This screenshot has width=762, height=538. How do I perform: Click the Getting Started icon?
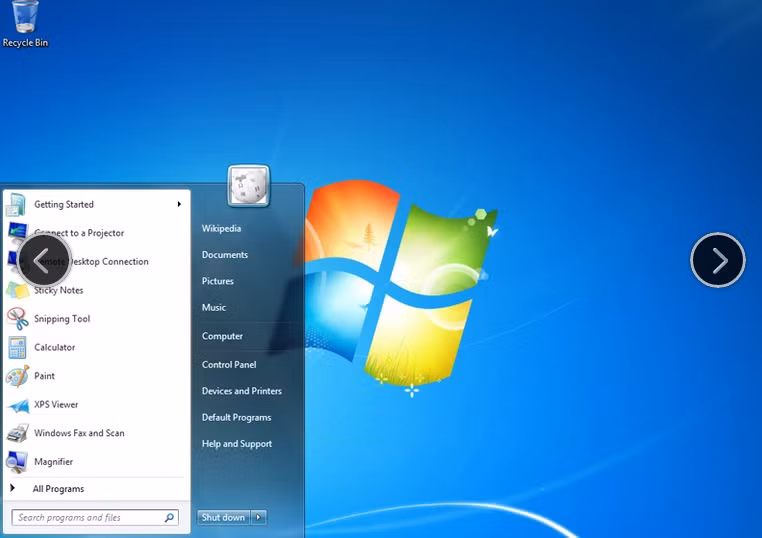pyautogui.click(x=16, y=204)
